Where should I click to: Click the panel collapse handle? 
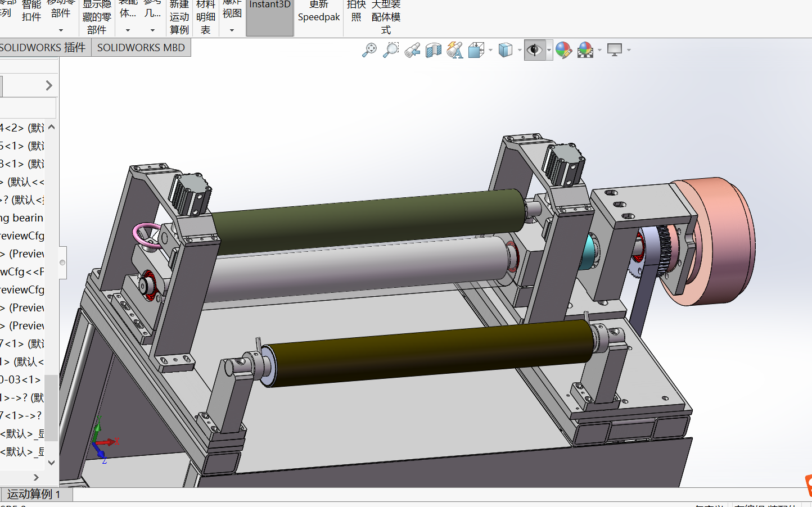(x=62, y=262)
